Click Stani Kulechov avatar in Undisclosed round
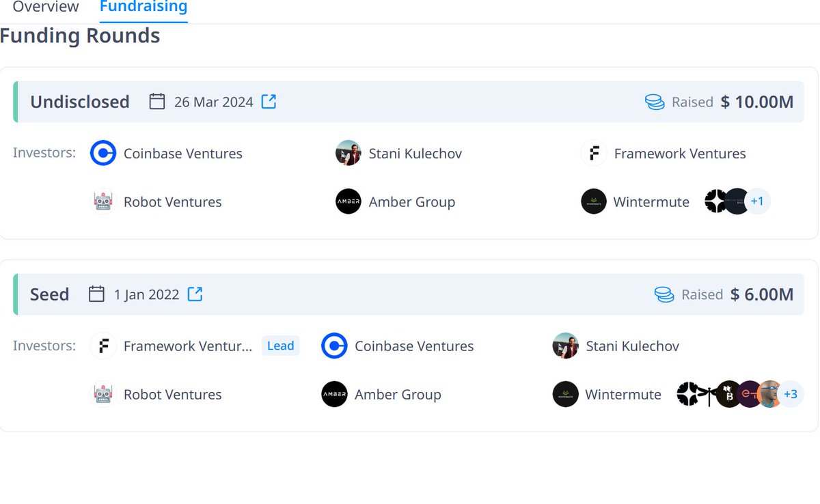This screenshot has width=820, height=504. tap(348, 154)
